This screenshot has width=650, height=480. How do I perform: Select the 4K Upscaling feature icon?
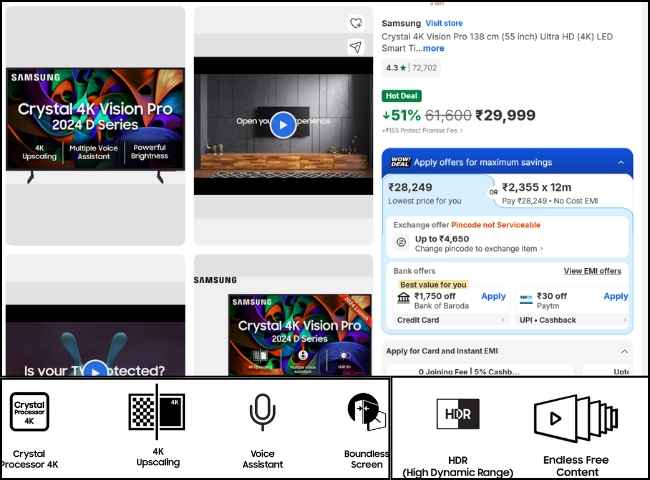[x=157, y=412]
